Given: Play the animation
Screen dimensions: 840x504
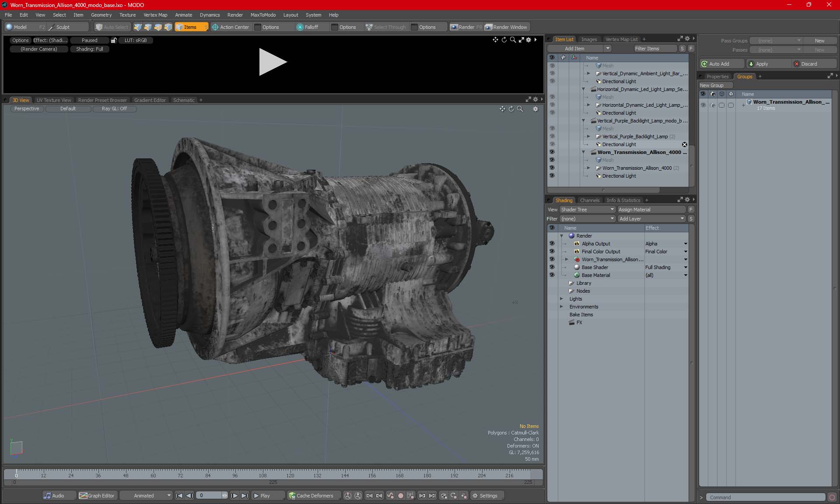Looking at the screenshot, I should coord(268,496).
